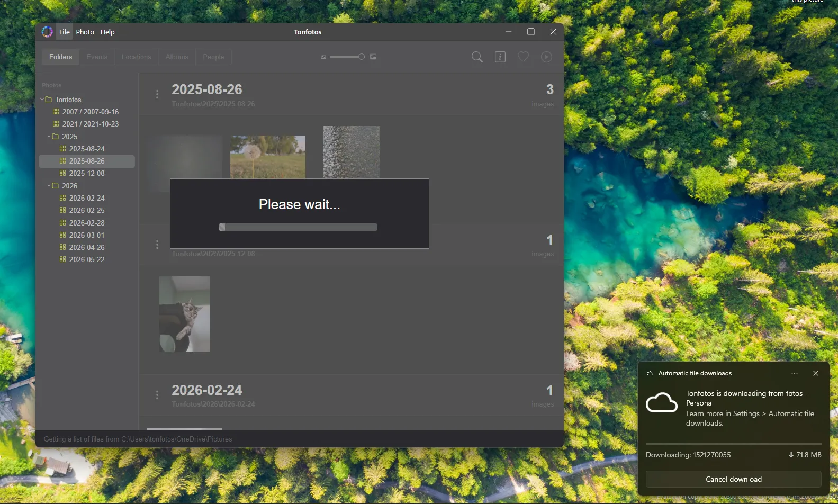Screen dimensions: 838x504
Task: Open options menu for 2025-12-08 section
Action: click(x=157, y=245)
